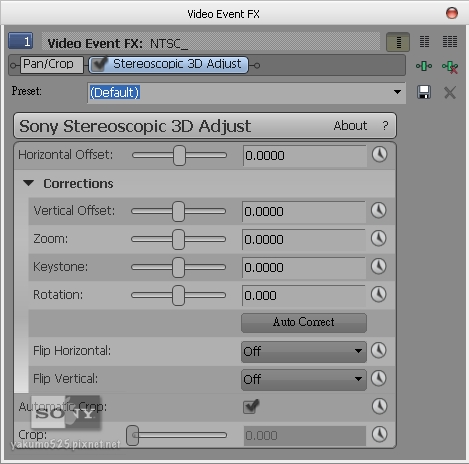Select the Pan/Crop chain item
This screenshot has width=469, height=464.
coord(52,64)
